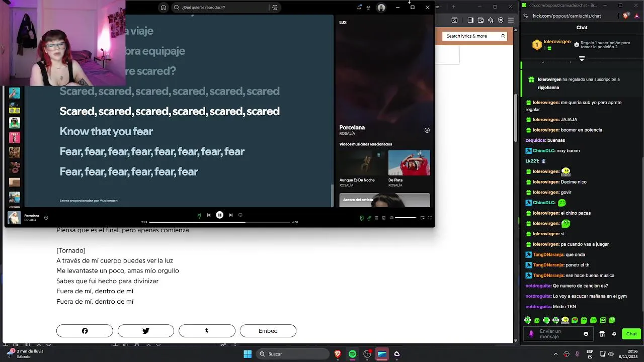Open Brave VPN icon
This screenshot has width=644, height=362.
501,20
